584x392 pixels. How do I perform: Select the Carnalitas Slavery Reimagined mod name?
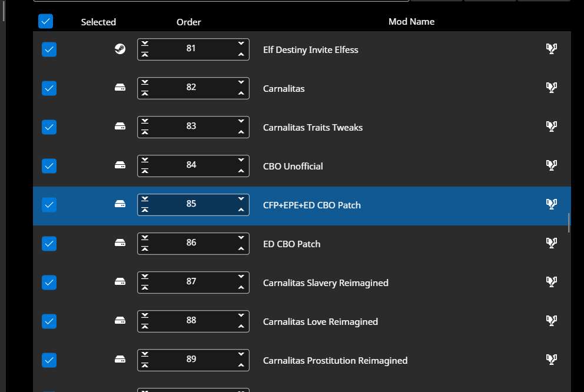[x=326, y=283]
